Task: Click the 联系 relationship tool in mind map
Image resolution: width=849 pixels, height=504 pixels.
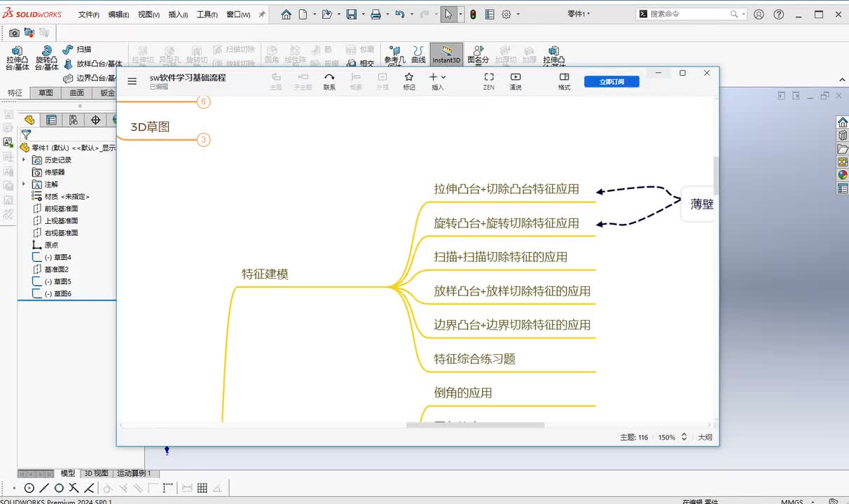Action: coord(329,81)
